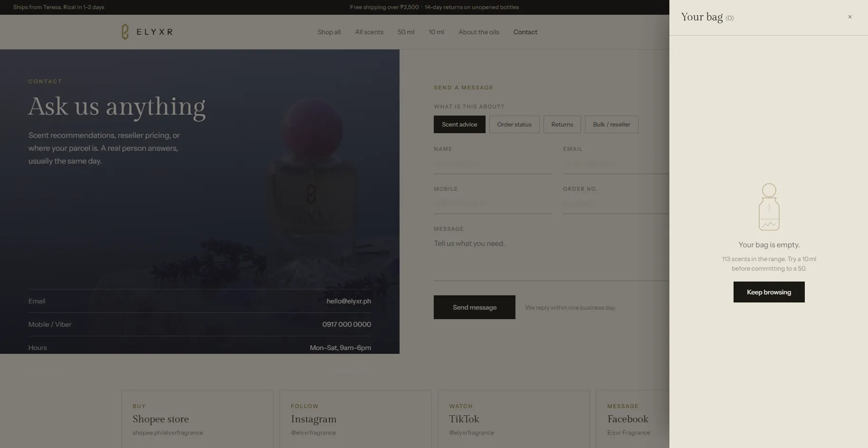Click the ELYXR wordmark text

(154, 32)
